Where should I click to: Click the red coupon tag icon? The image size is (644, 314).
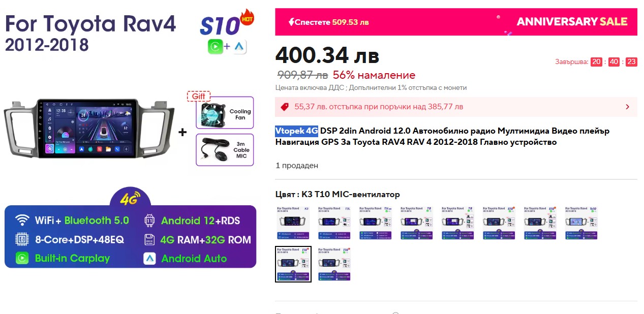[285, 107]
